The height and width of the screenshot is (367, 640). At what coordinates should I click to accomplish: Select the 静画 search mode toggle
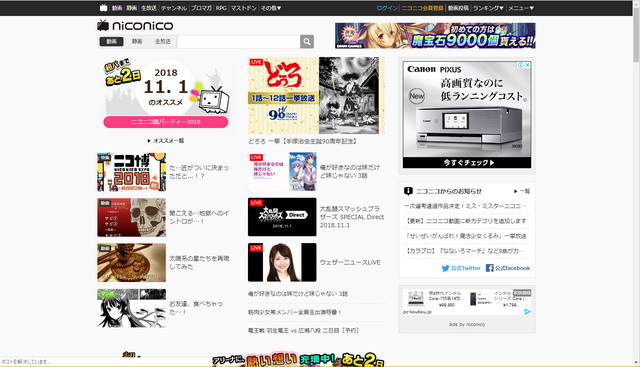click(137, 41)
